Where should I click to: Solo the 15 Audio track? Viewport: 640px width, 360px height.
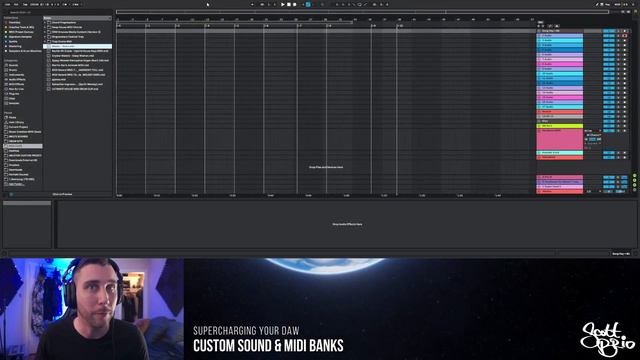[618, 98]
